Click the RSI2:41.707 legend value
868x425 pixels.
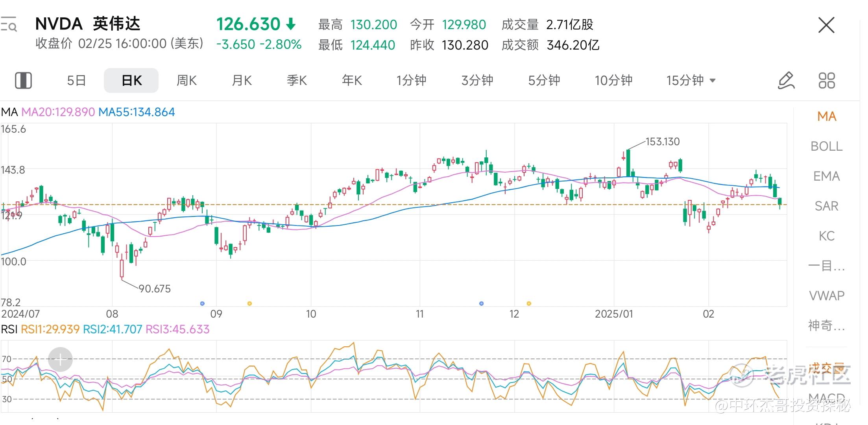[113, 329]
